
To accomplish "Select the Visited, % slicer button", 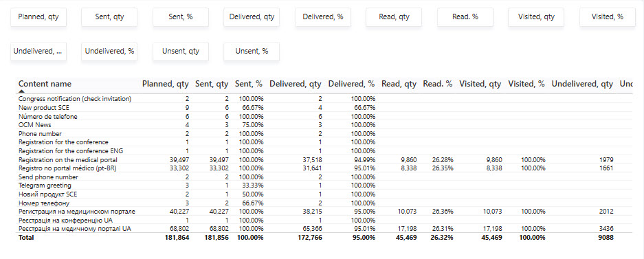I will click(608, 16).
